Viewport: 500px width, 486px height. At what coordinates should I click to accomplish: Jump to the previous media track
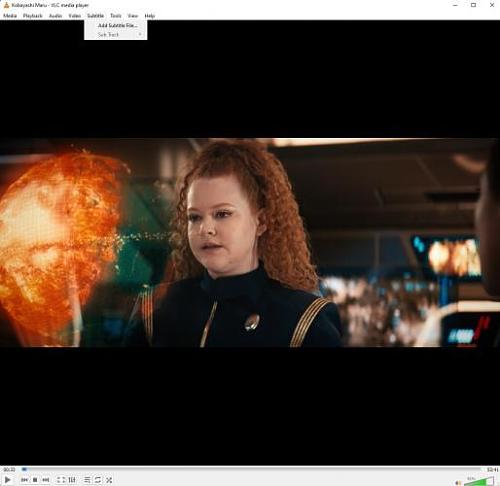[24, 480]
